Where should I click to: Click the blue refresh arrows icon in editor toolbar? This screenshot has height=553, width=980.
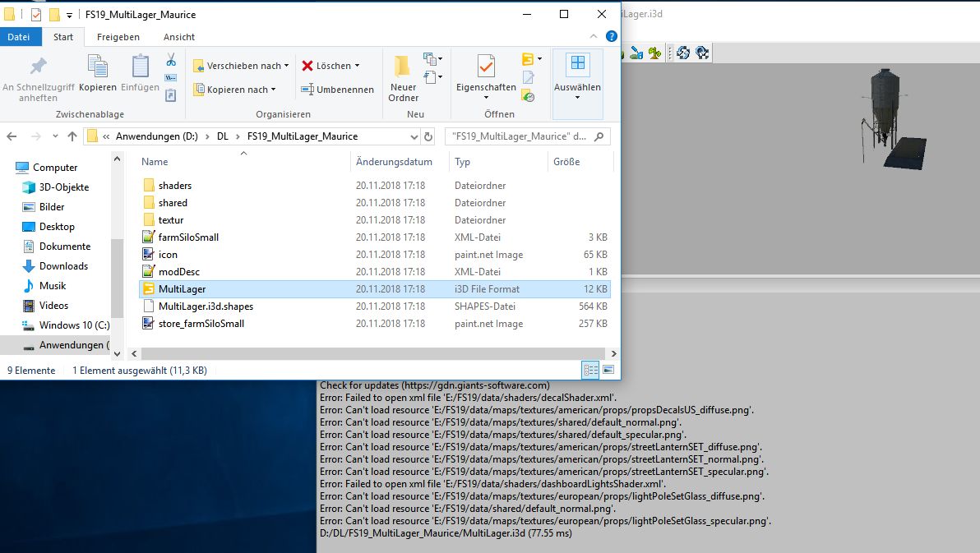click(x=683, y=53)
